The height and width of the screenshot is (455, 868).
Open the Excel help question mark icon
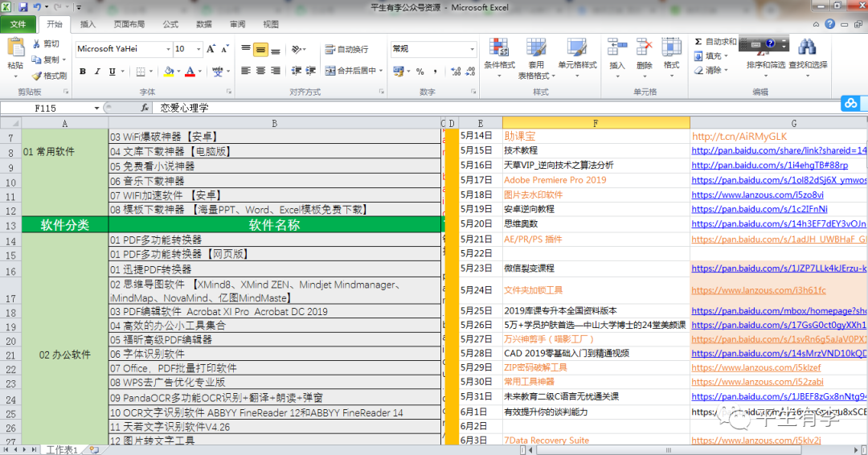829,24
